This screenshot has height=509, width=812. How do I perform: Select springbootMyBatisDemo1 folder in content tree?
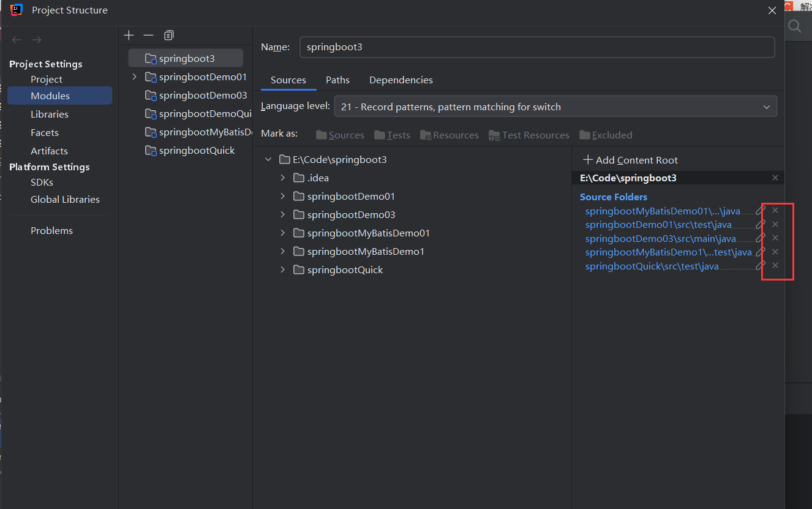[358, 252]
